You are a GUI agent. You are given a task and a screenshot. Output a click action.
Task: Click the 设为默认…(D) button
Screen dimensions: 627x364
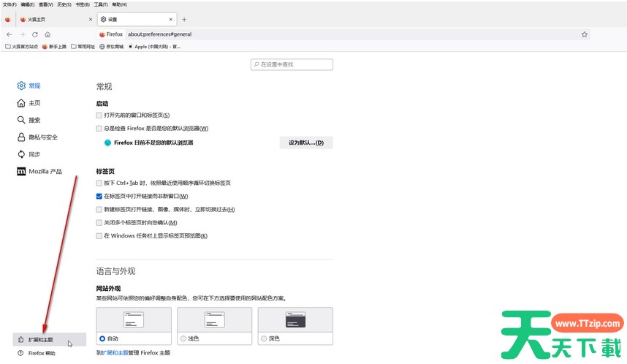[x=305, y=143]
